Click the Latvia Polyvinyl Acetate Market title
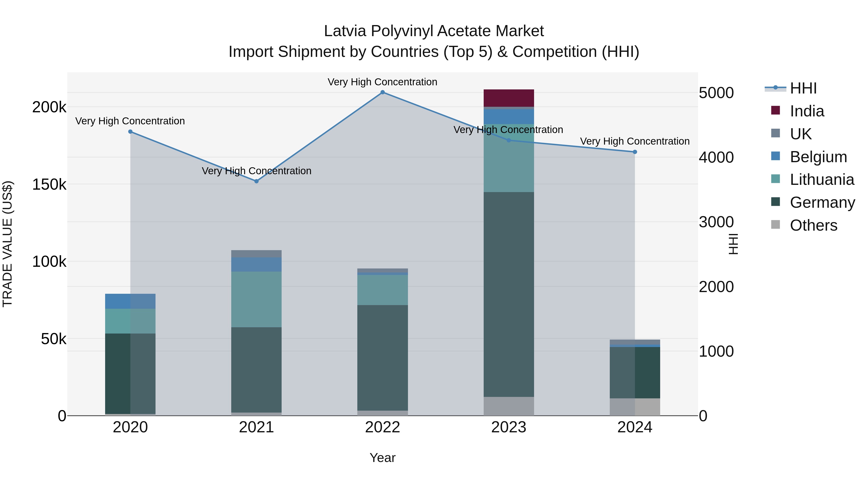Screen dimensions: 868x488 point(434,31)
